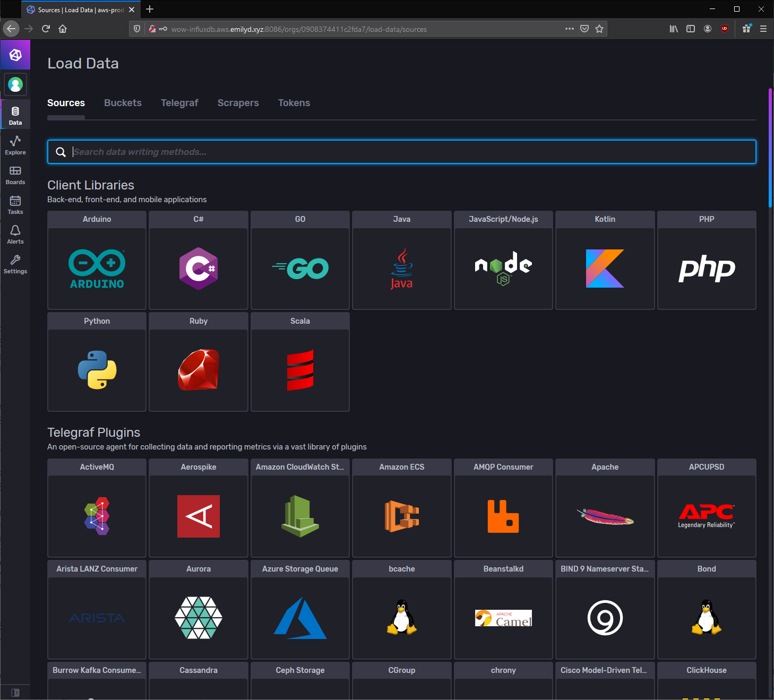
Task: Open the AMQP Consumer plugin logo
Action: (503, 516)
